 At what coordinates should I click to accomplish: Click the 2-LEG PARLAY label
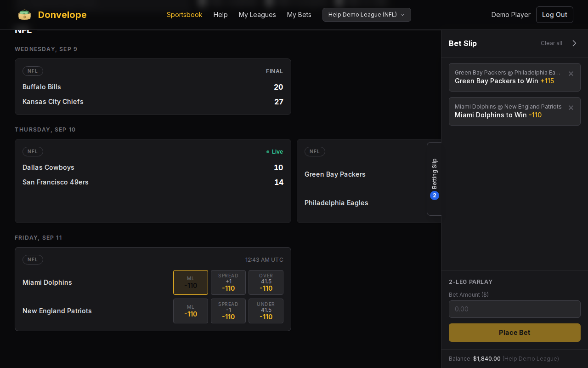pos(471,282)
